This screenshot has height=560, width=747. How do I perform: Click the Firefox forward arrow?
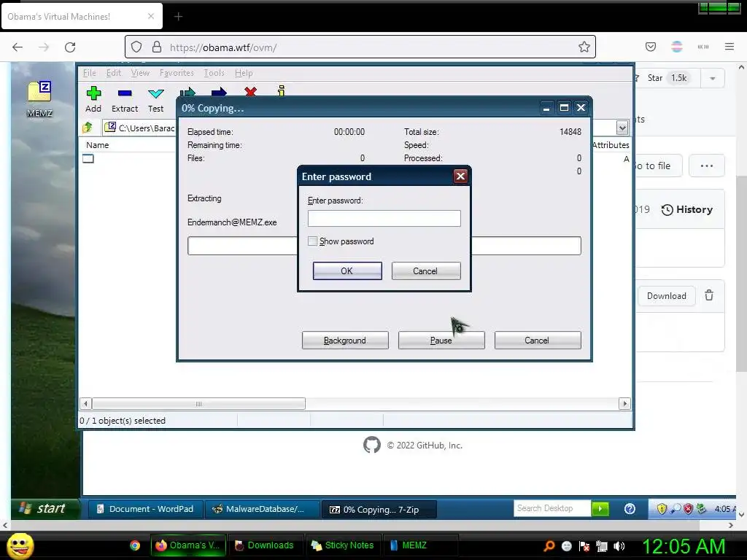tap(44, 47)
